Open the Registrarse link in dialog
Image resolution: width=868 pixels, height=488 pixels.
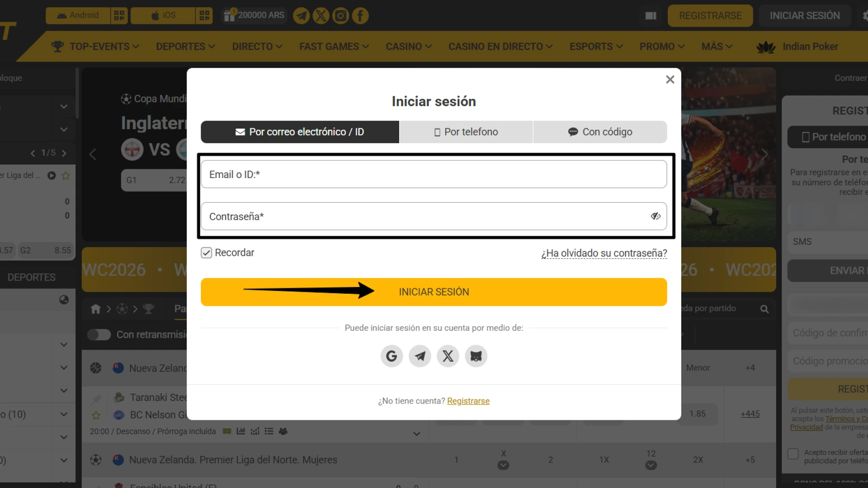coord(468,401)
